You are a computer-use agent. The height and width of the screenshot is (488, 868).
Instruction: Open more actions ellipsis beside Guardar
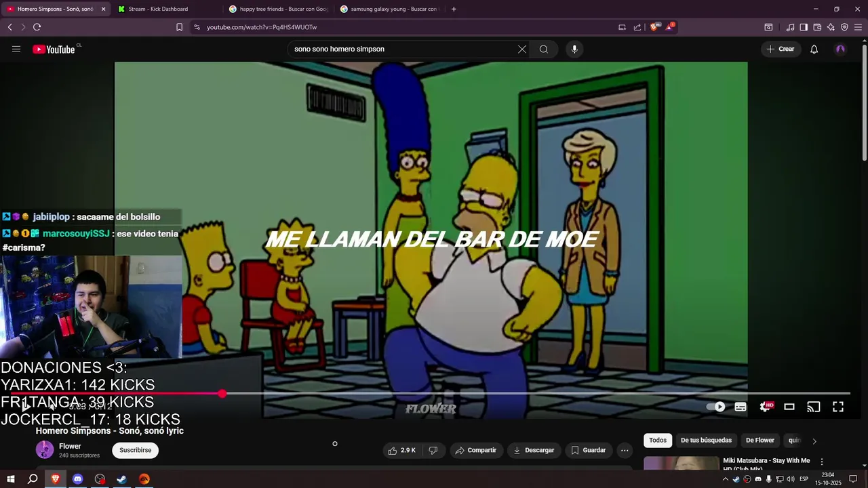(x=625, y=450)
